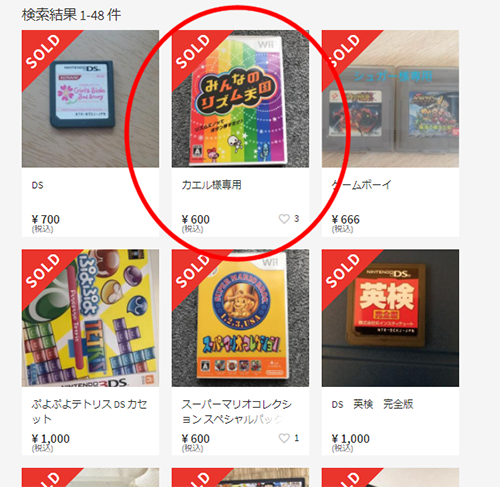The image size is (500, 487).
Task: Click the SOLD ribbon on Tetris listing
Action: 43,271
